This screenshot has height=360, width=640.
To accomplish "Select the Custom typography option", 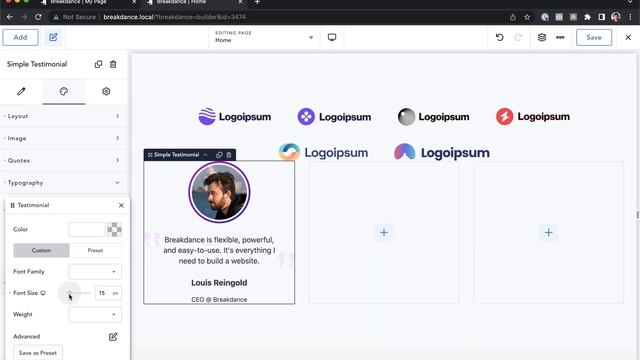I will point(41,250).
